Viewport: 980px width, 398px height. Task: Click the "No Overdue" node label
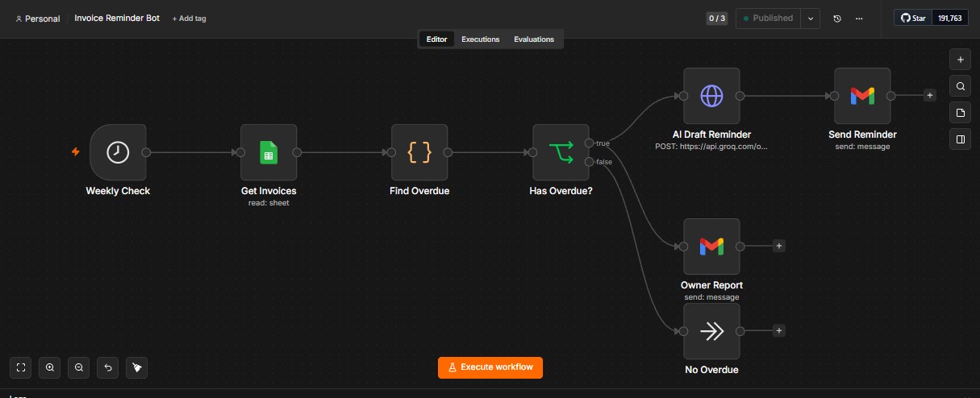pos(711,370)
